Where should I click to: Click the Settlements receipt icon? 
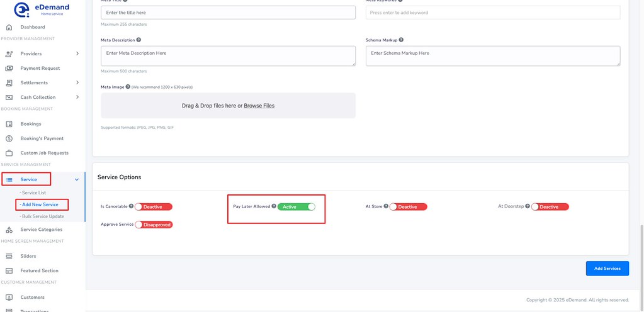[9, 83]
